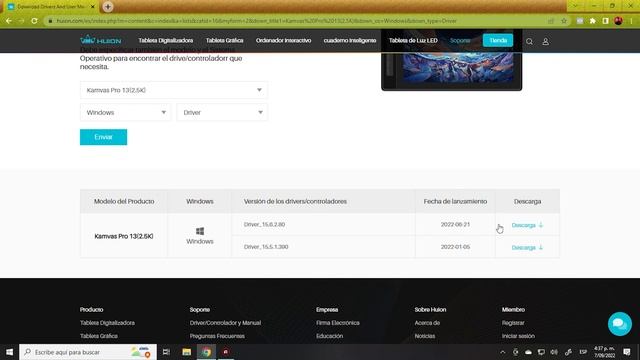The height and width of the screenshot is (360, 640).
Task: Open the Ordenador interactivo menu
Action: click(x=283, y=40)
